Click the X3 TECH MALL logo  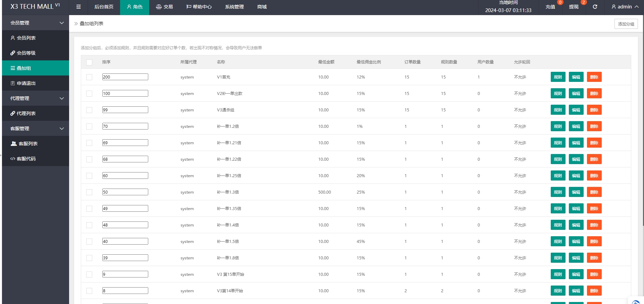tap(35, 6)
